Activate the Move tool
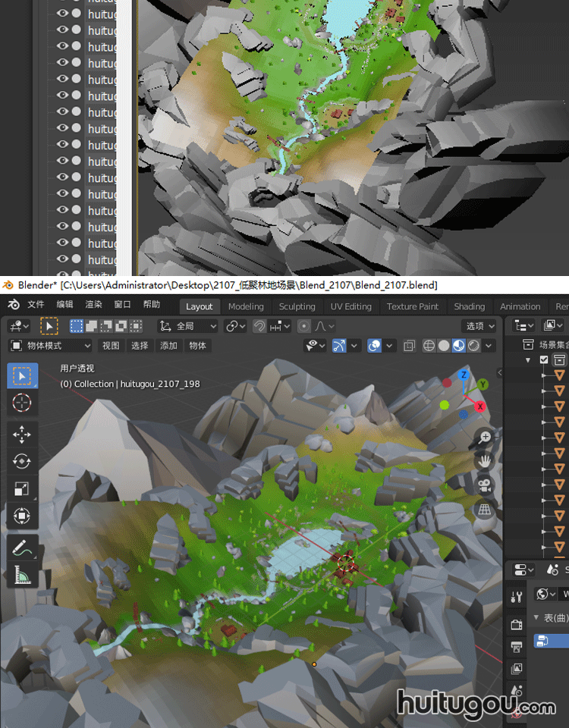Screen dimensions: 569x728 pyautogui.click(x=22, y=434)
